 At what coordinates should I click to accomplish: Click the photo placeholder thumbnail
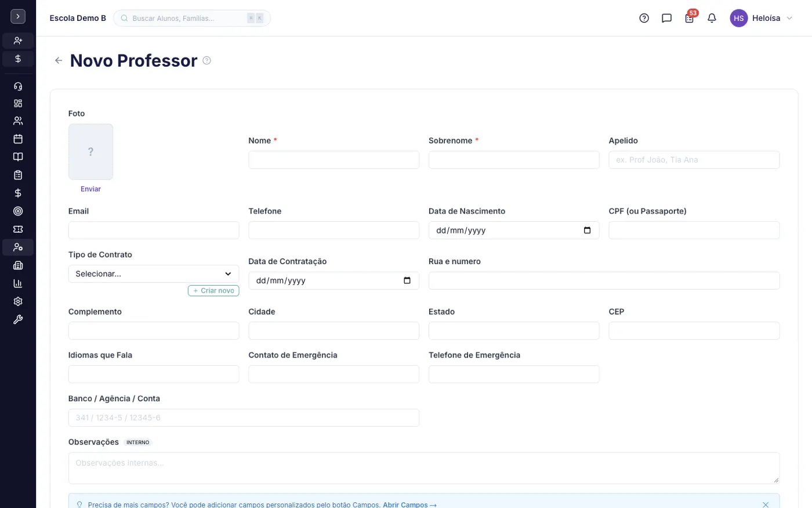click(x=90, y=152)
